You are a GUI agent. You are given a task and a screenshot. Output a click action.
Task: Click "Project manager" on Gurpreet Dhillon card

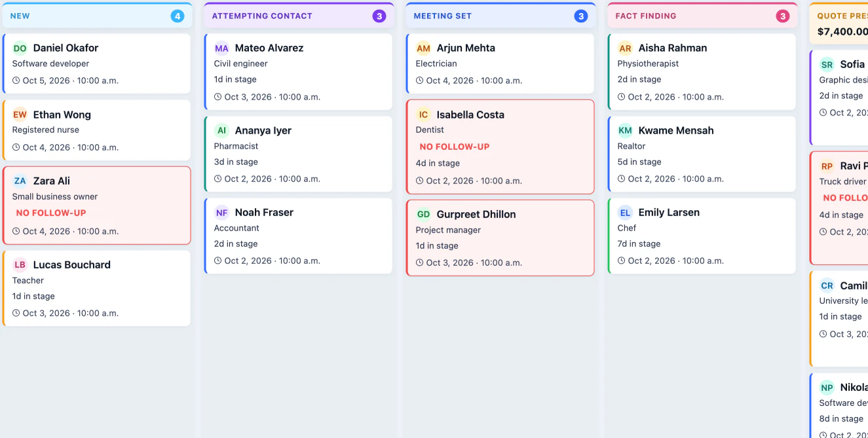coord(448,230)
